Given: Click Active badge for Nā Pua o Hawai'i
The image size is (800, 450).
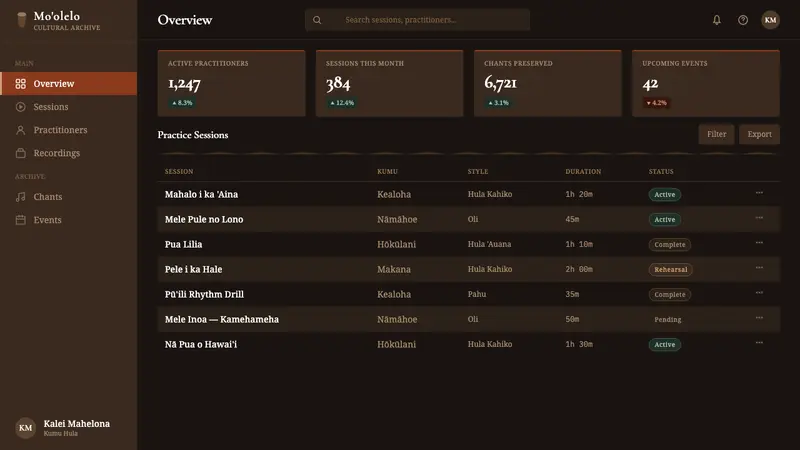Looking at the screenshot, I should pos(665,344).
